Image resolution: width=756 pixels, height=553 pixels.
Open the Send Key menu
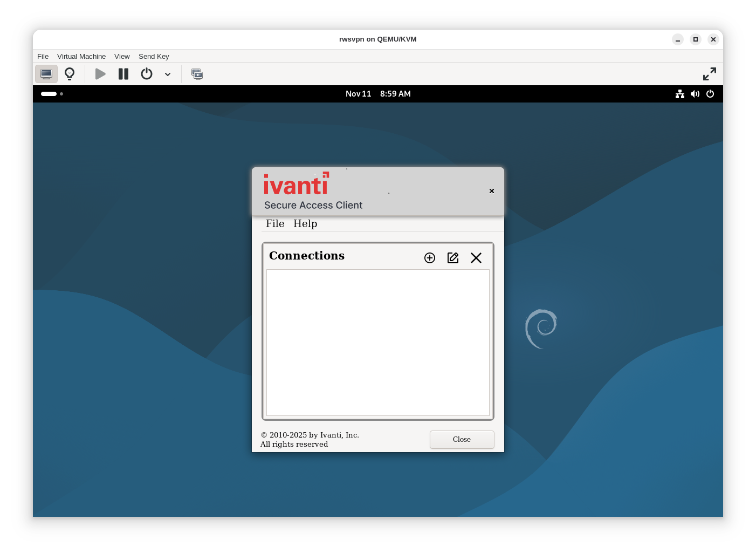154,56
